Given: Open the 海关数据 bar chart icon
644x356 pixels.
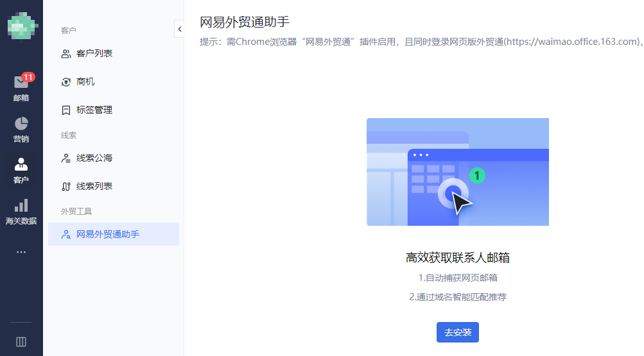Looking at the screenshot, I should tap(21, 205).
